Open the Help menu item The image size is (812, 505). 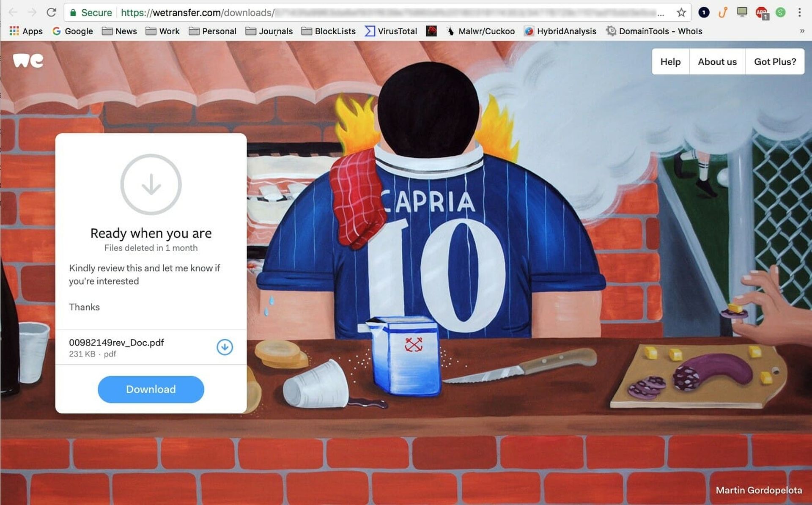click(x=670, y=62)
